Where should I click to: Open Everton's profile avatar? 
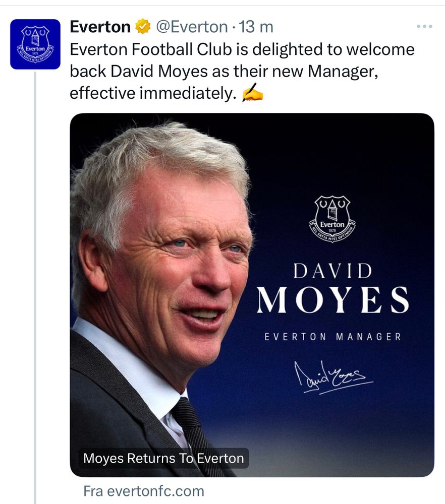(35, 44)
